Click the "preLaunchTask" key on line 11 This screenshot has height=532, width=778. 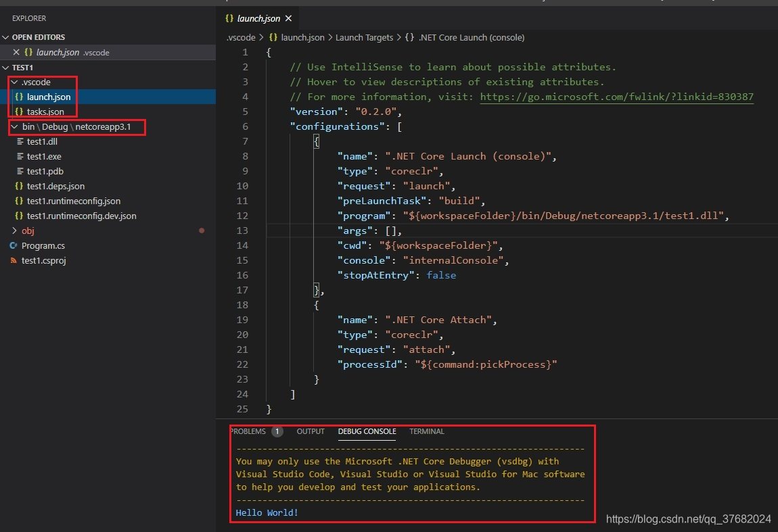[382, 201]
